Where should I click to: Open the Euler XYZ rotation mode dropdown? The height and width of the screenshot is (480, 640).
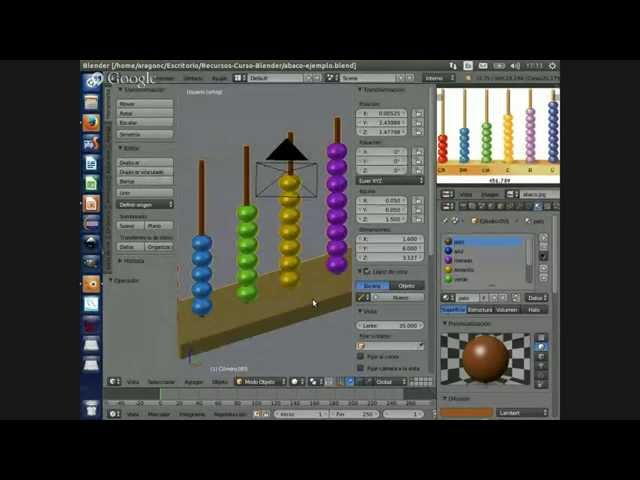390,180
